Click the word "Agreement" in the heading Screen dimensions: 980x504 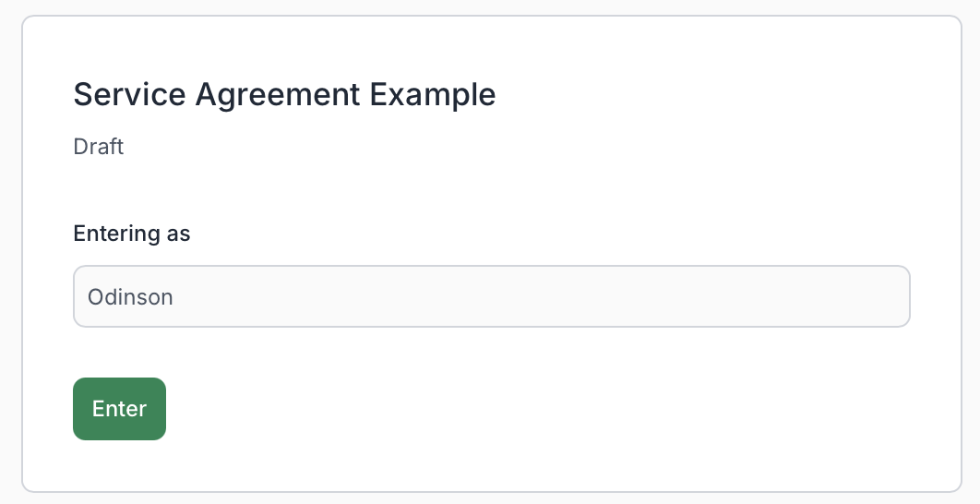tap(278, 94)
